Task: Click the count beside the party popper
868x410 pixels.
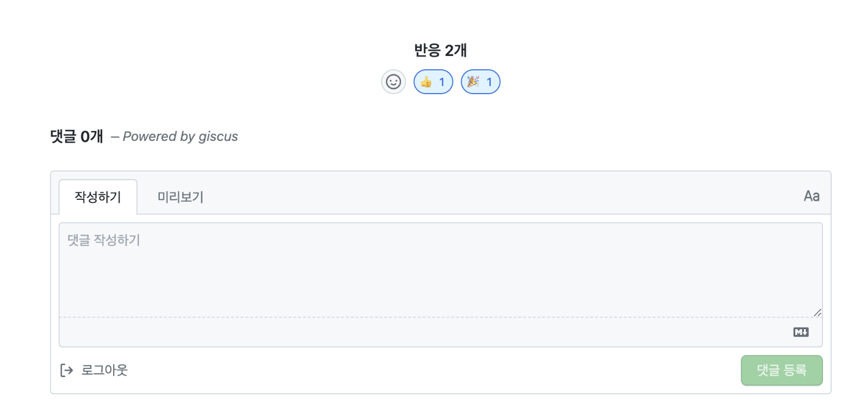Action: 489,82
